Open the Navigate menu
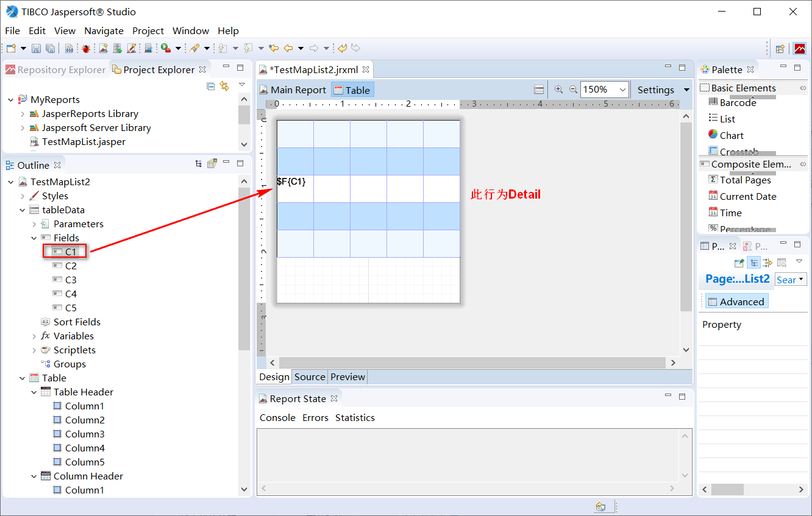This screenshot has height=516, width=812. coord(104,30)
